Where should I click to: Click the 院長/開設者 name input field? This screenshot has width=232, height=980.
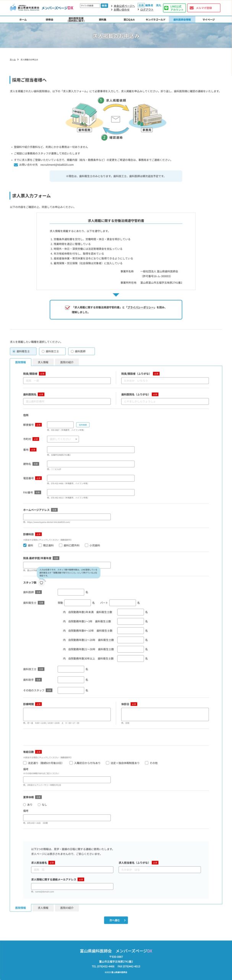[67, 381]
